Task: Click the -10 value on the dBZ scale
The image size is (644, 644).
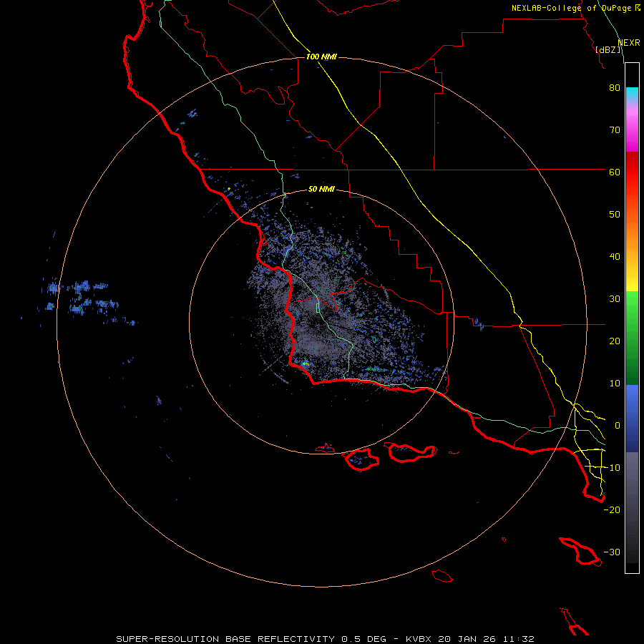Action: click(612, 468)
